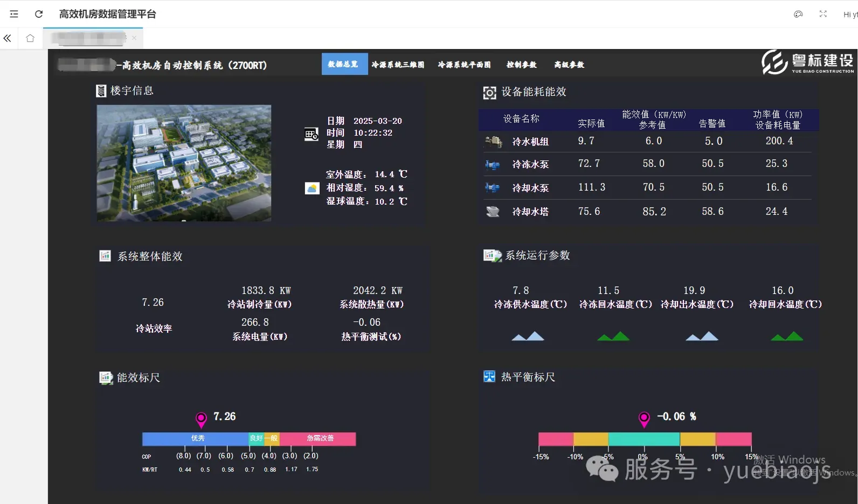
Task: Click the -0.06 % heat balance pin
Action: (x=644, y=419)
